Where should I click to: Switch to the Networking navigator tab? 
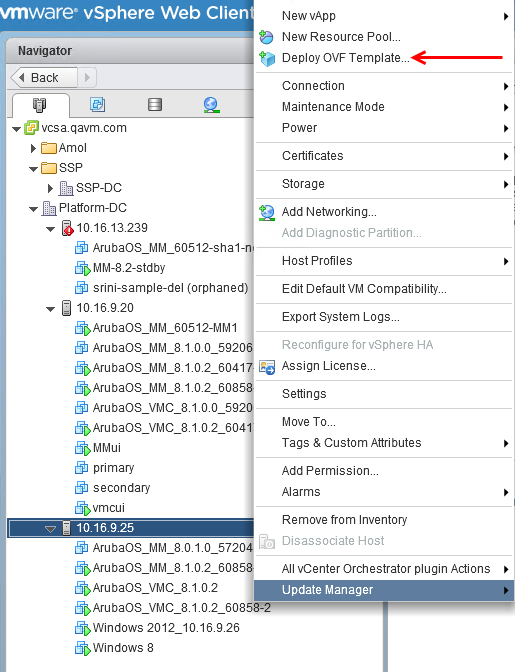(212, 105)
